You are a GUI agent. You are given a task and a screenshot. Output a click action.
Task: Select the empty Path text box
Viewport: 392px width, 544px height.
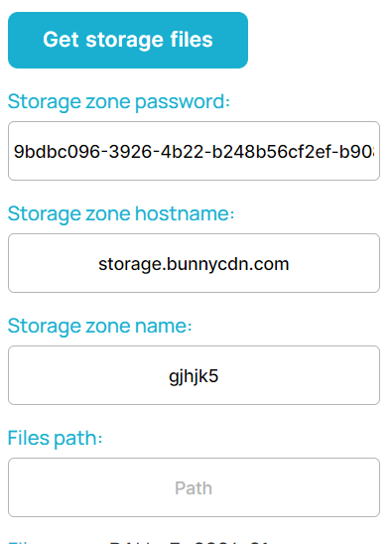click(194, 487)
